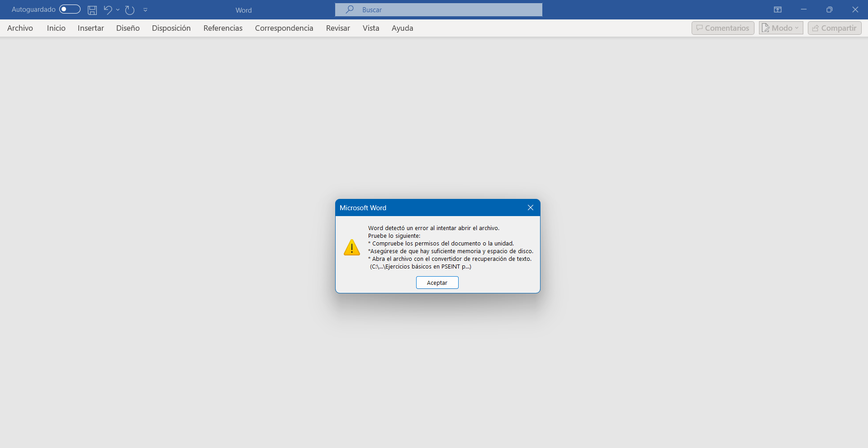Select the Disposición tab
This screenshot has height=448, width=868.
tap(171, 28)
